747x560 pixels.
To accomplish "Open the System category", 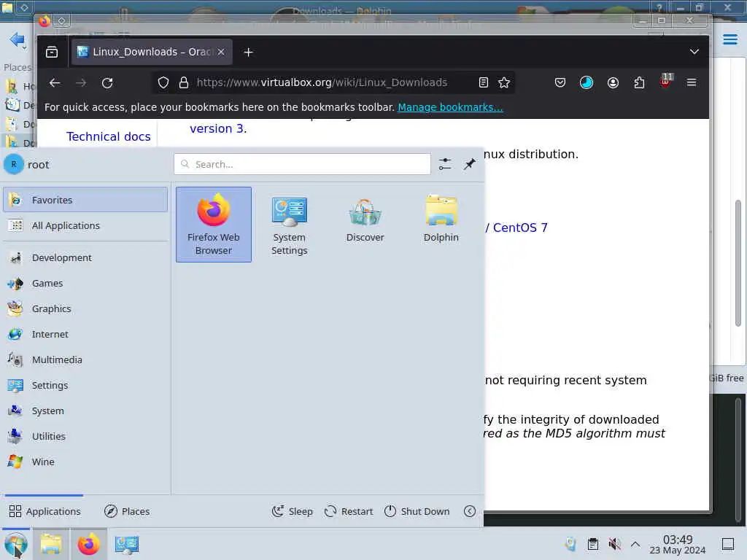I will pyautogui.click(x=85, y=411).
